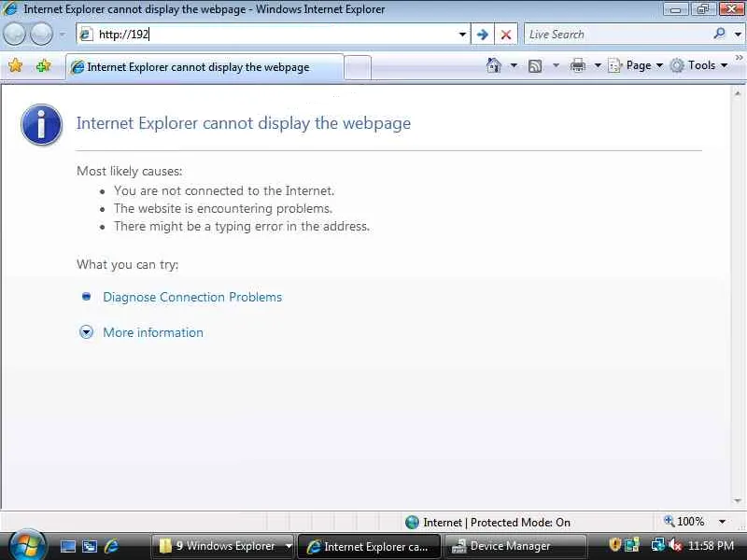Click in the address bar field
747x560 pixels.
[274, 35]
